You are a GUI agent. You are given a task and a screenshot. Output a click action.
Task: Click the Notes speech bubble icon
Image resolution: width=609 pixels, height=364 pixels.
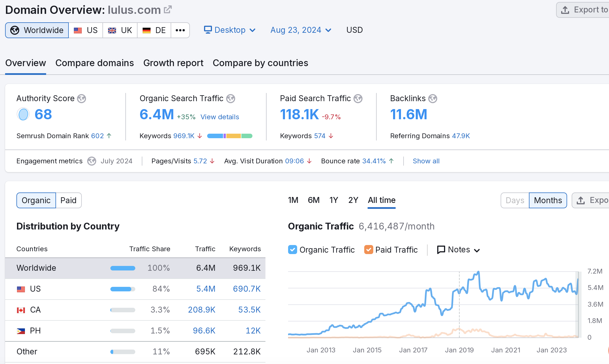[441, 250]
